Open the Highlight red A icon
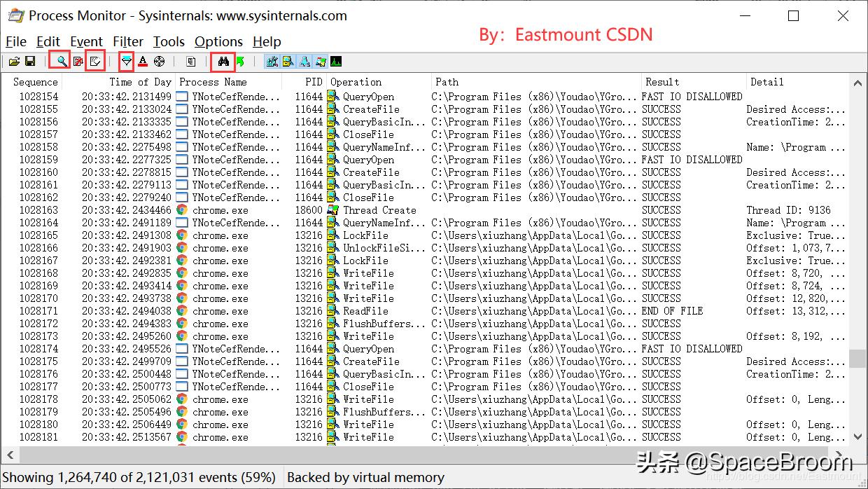This screenshot has height=489, width=868. (143, 62)
